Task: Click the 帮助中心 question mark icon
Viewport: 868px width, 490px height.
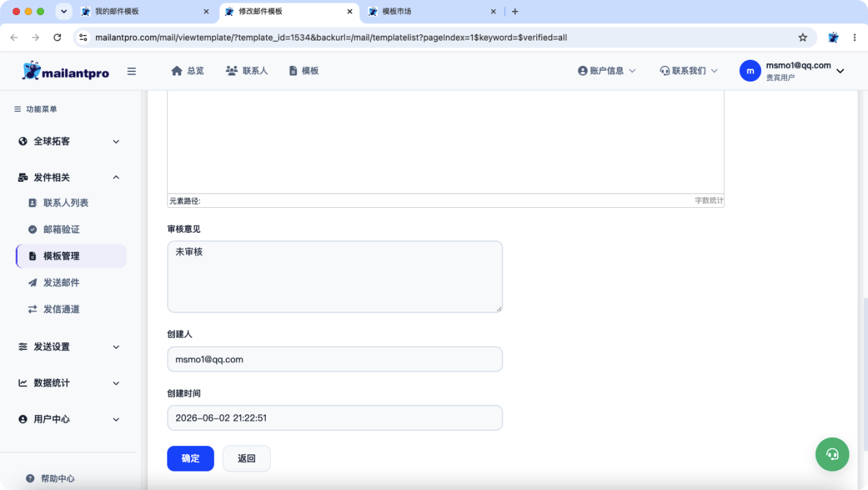Action: [x=30, y=478]
